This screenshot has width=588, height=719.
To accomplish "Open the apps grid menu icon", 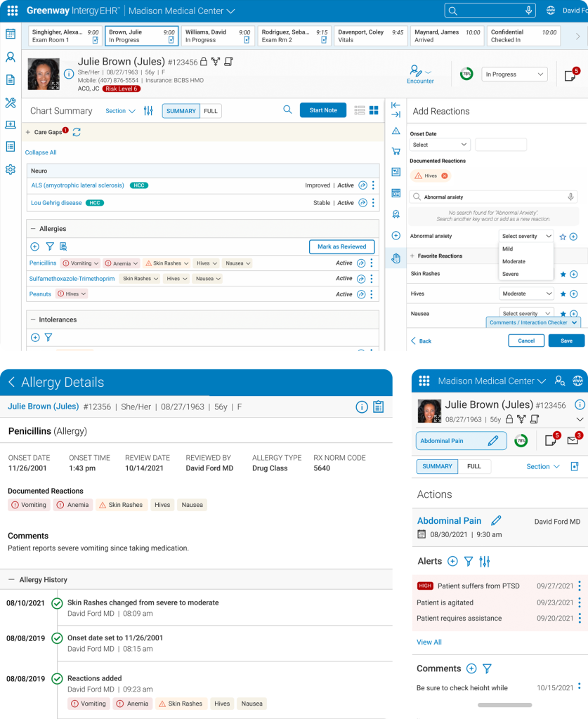I will click(x=12, y=11).
